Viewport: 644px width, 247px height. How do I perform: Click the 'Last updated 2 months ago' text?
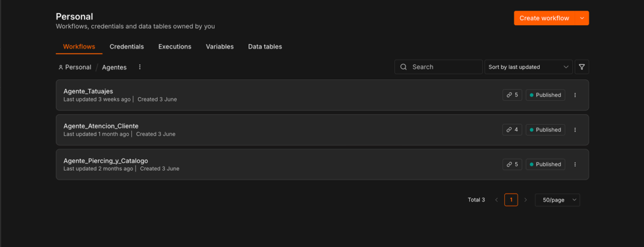98,169
